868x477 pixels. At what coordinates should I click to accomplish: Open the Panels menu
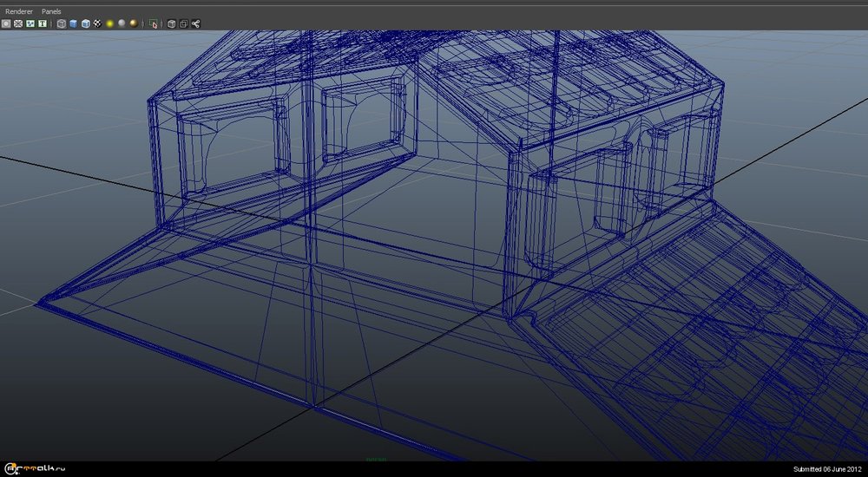click(51, 11)
